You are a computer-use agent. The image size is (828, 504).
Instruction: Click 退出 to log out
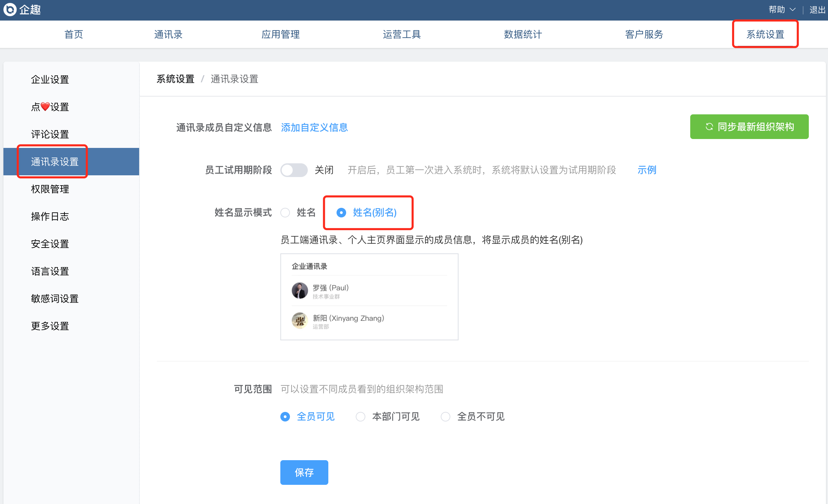coord(817,10)
